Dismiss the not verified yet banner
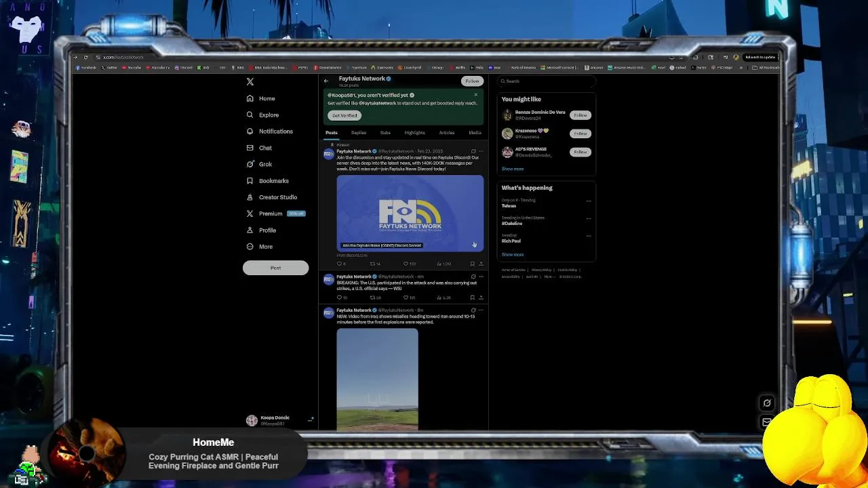Image resolution: width=868 pixels, height=488 pixels. pos(475,95)
